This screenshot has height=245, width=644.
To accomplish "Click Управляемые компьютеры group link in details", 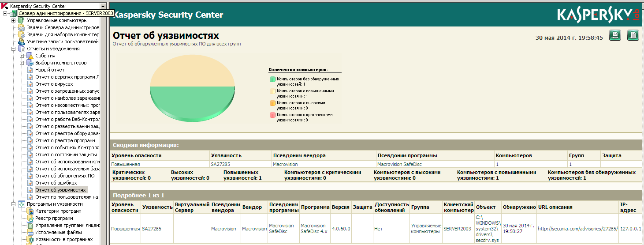I will [x=425, y=229].
